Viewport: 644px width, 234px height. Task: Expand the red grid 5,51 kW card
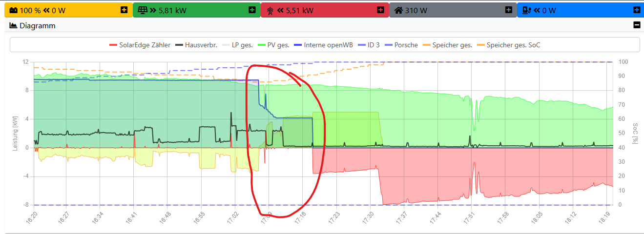point(380,10)
